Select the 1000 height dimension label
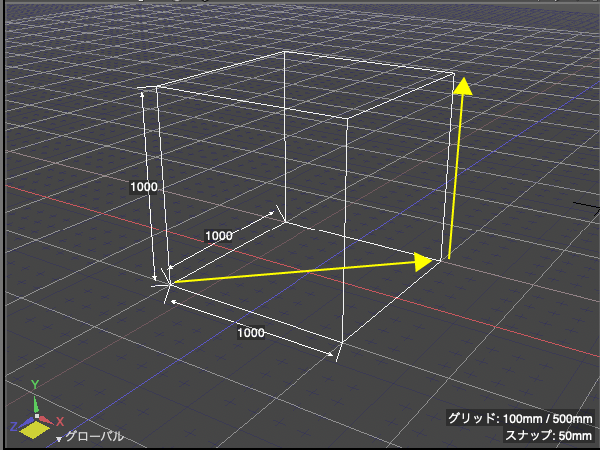 click(143, 187)
